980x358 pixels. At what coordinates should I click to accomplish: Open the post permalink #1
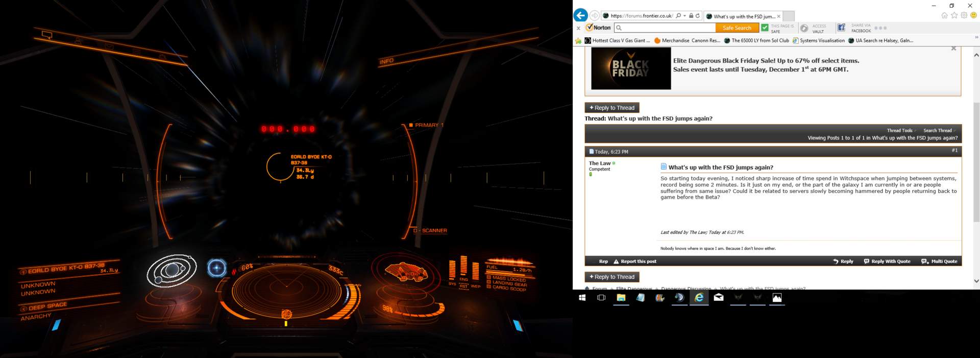tap(954, 150)
